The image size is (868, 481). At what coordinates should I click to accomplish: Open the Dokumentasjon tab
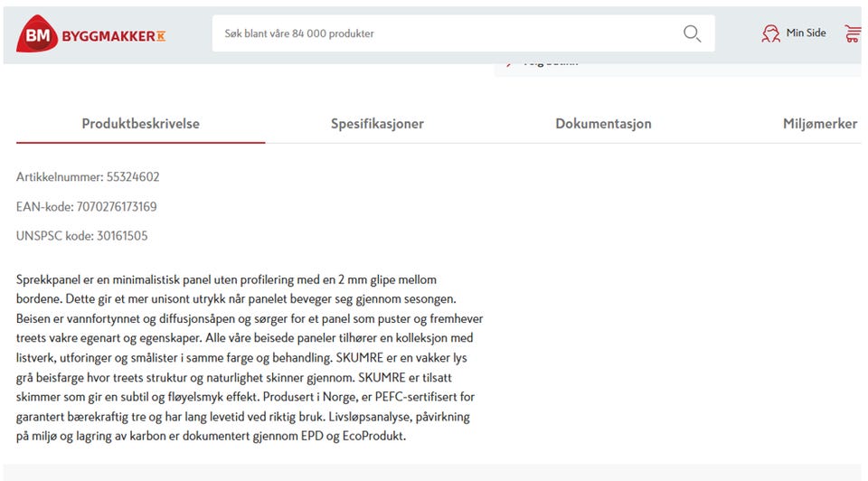pyautogui.click(x=603, y=124)
